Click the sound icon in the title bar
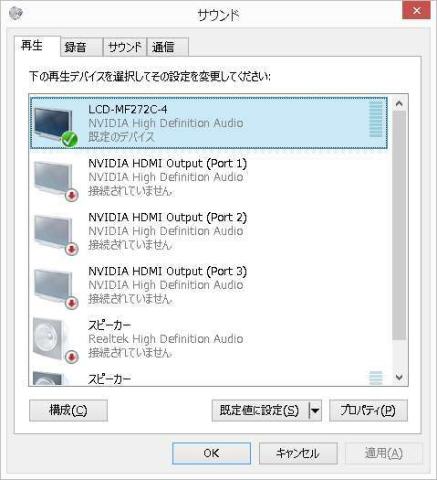This screenshot has height=480, width=437. [16, 13]
